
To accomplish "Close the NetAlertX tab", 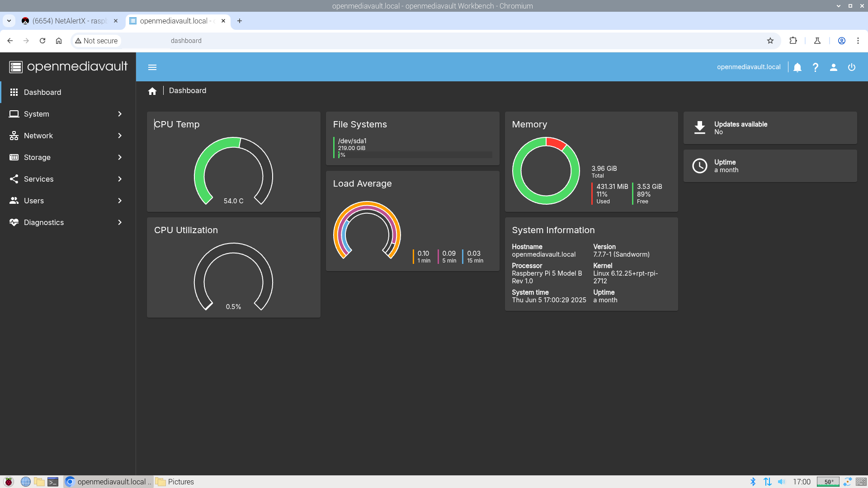I will [116, 21].
